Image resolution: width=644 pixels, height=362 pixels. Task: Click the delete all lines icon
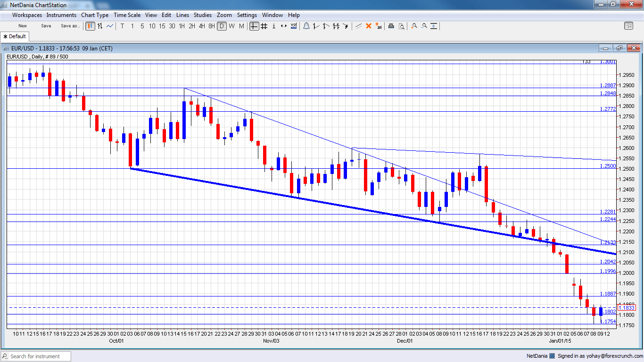click(378, 27)
